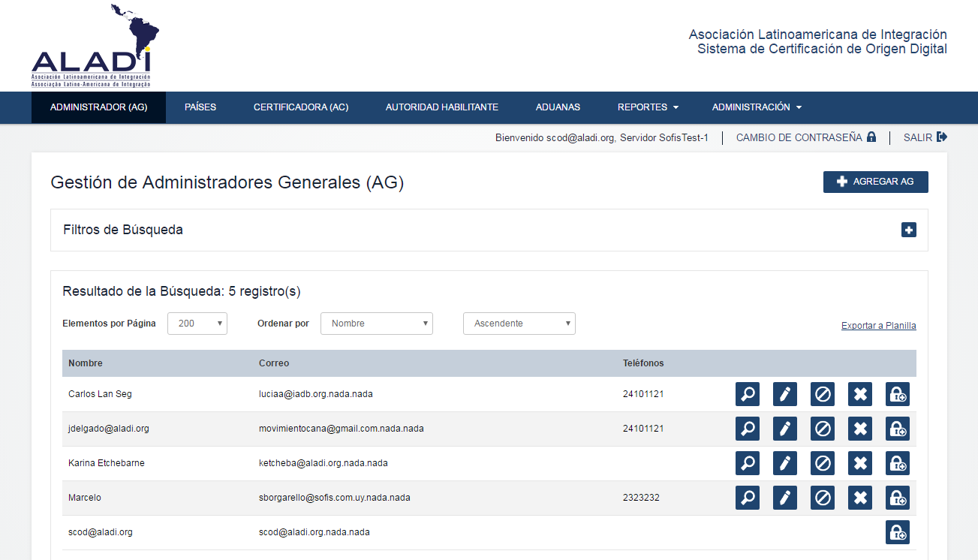Image resolution: width=978 pixels, height=560 pixels.
Task: Open the Ordenar por Nombre dropdown
Action: (377, 324)
